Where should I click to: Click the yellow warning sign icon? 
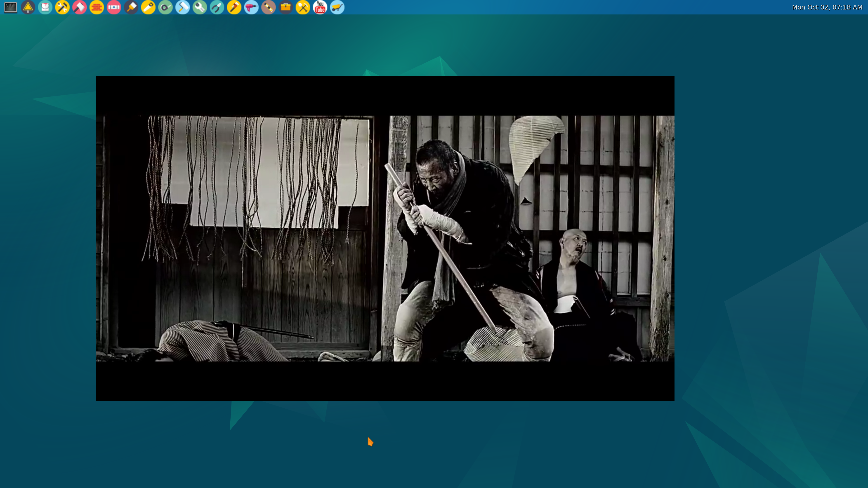click(x=28, y=7)
